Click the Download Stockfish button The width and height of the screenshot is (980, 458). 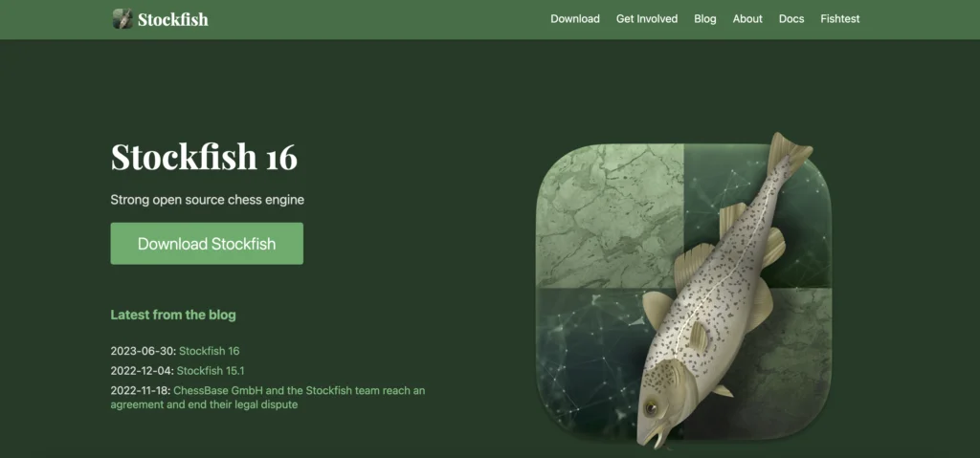[207, 243]
